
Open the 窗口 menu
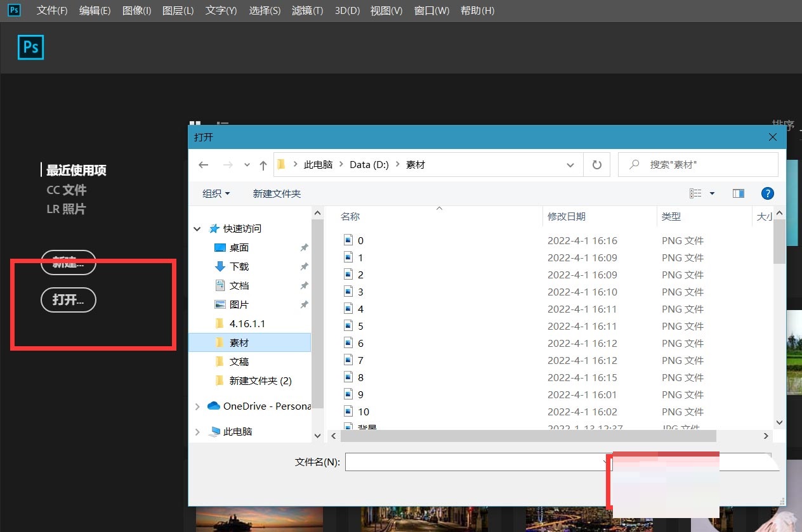[431, 10]
